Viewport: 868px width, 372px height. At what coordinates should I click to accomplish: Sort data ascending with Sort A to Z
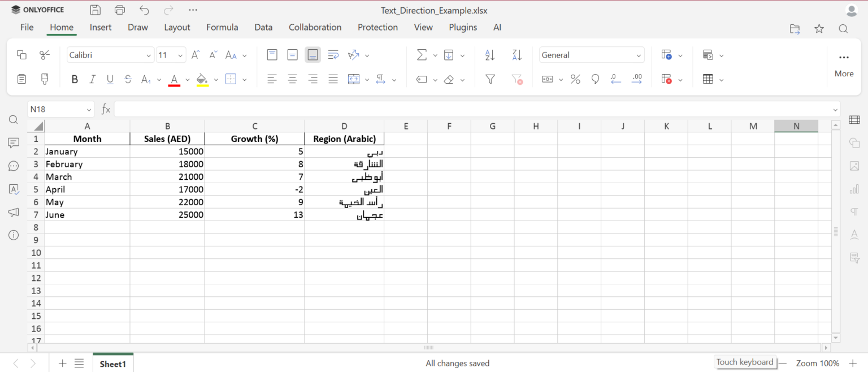click(x=489, y=55)
